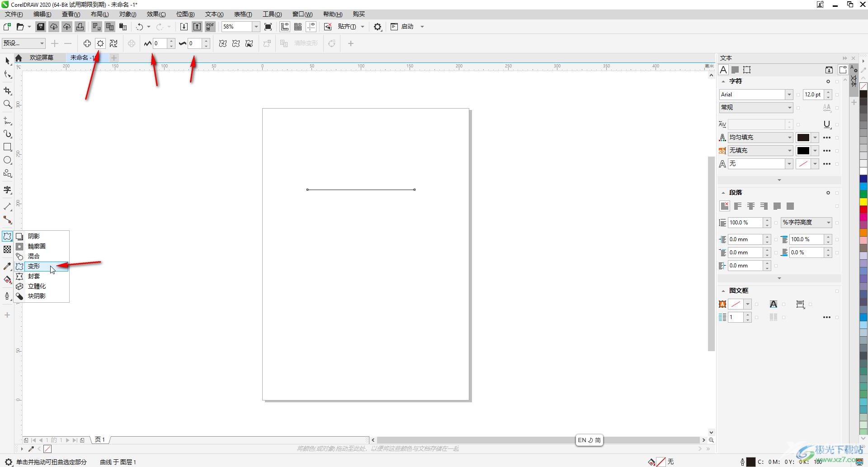This screenshot has height=467, width=868.
Task: Select the Transparency checkerboard tool
Action: click(x=7, y=249)
